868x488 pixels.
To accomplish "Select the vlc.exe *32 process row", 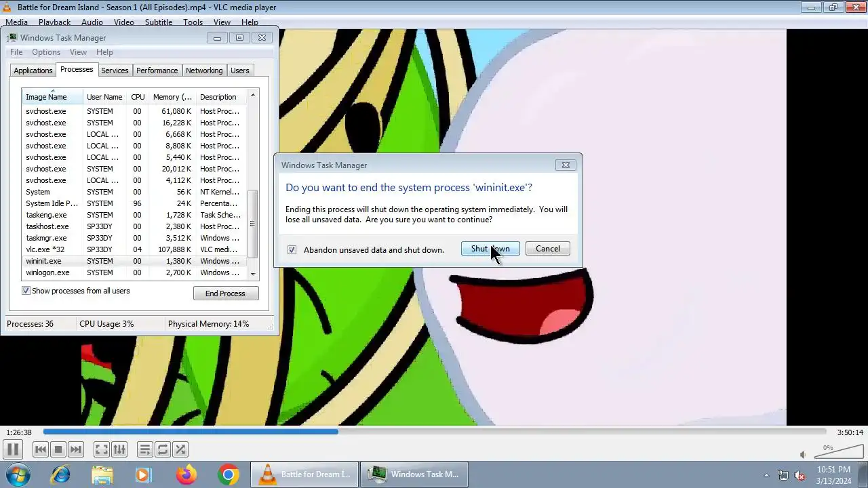I will (134, 249).
